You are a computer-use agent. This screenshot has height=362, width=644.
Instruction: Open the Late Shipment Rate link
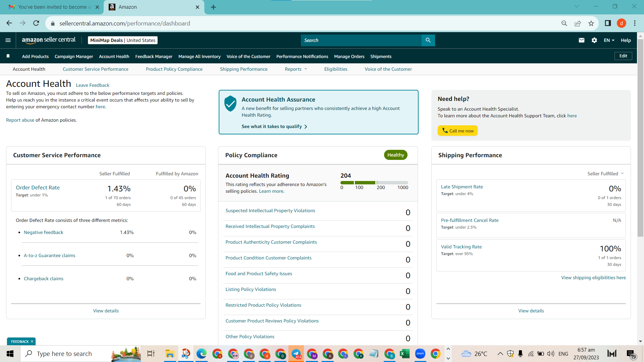[x=462, y=187]
